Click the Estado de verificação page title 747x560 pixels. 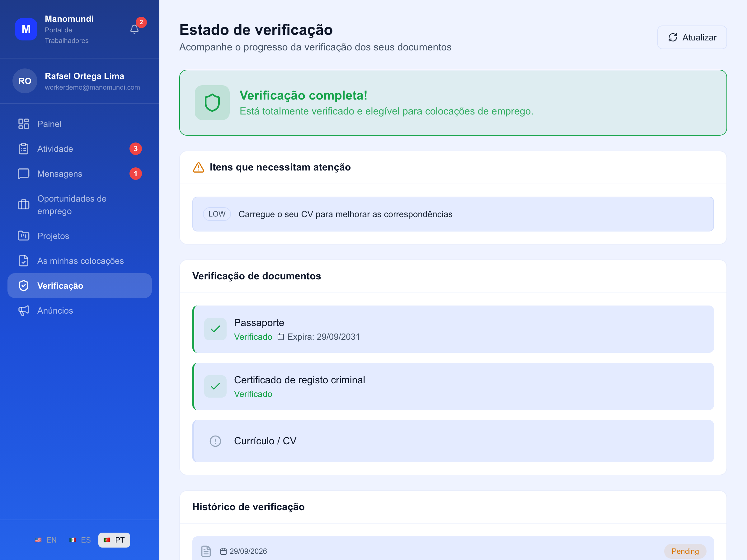coord(256,30)
